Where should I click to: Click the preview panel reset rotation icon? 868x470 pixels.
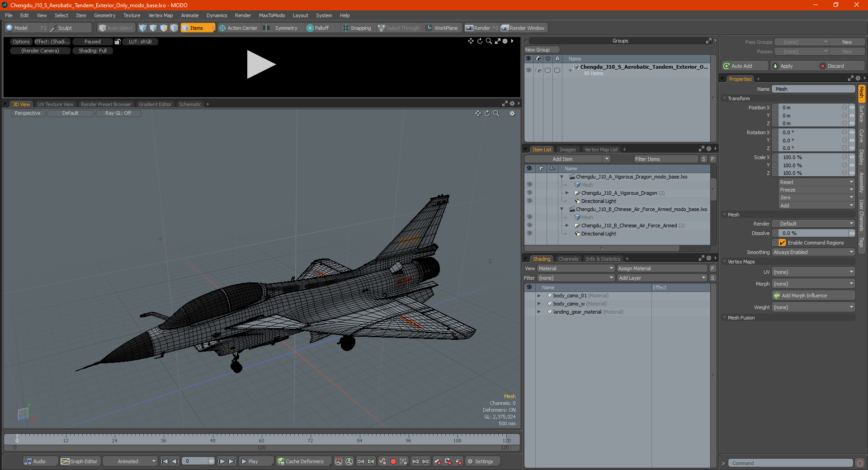(x=480, y=41)
